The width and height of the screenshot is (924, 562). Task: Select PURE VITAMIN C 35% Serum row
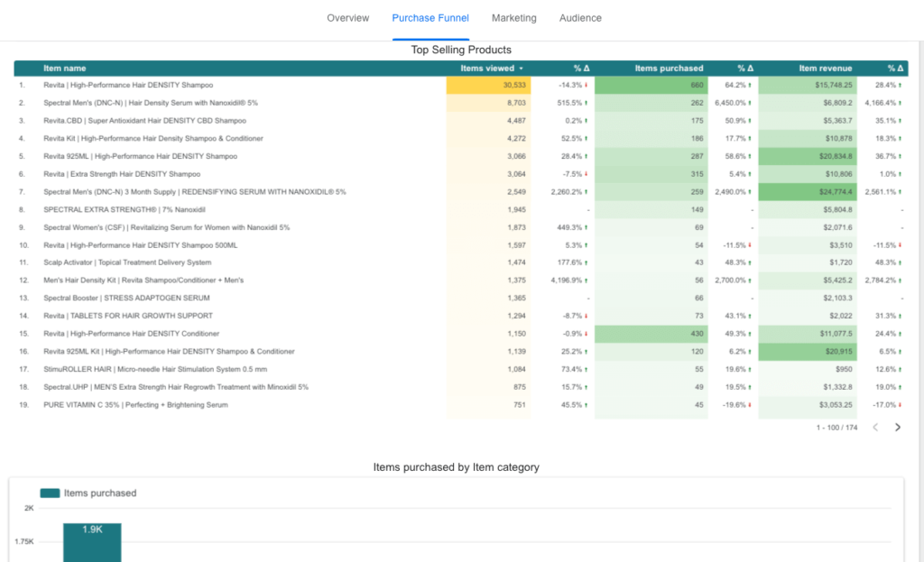pyautogui.click(x=461, y=405)
